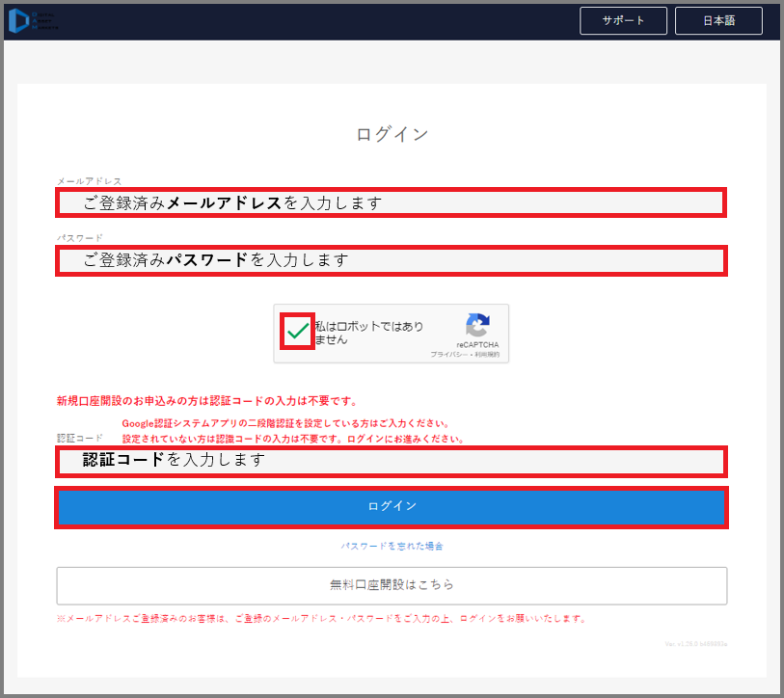Click the ※メールアドレスご登録済みのお客様 footnote
This screenshot has width=784, height=698.
(321, 619)
